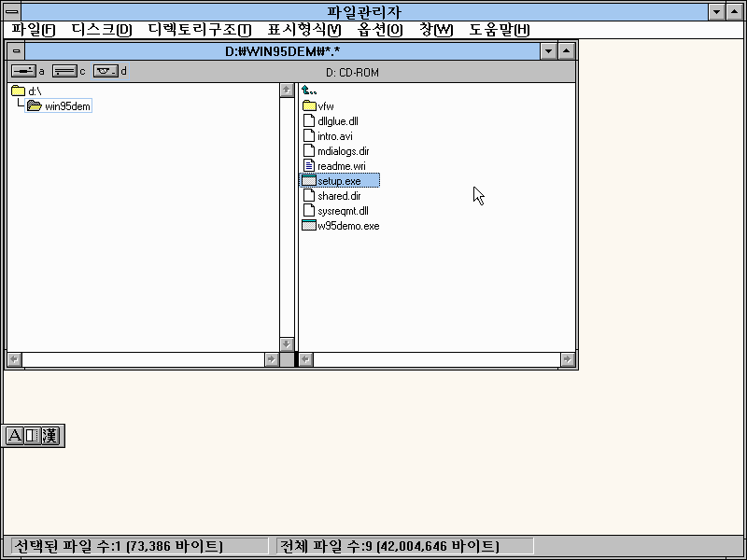Click tree pane scroll down arrow
This screenshot has height=560, width=747.
pyautogui.click(x=287, y=343)
